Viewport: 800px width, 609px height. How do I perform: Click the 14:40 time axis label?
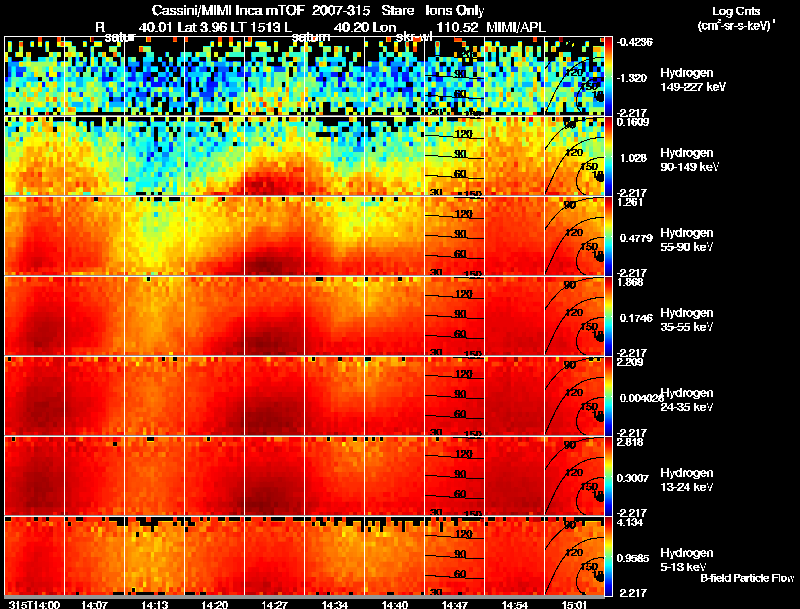tap(394, 605)
